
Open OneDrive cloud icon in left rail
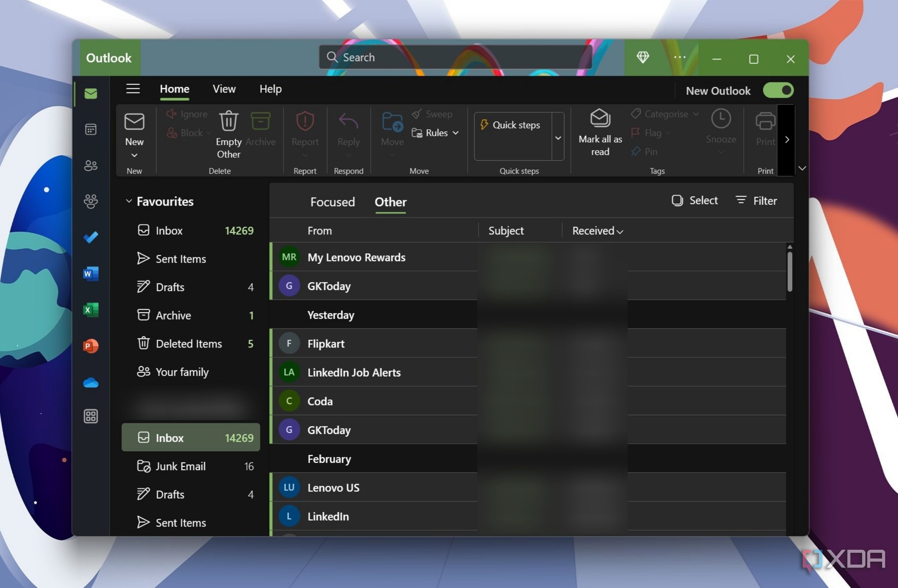(x=90, y=383)
